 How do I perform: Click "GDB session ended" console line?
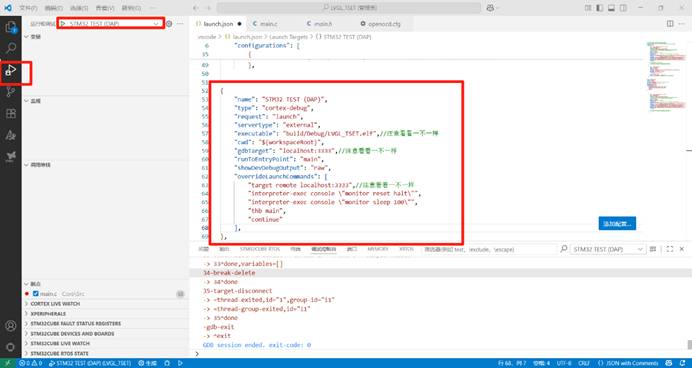click(x=257, y=345)
